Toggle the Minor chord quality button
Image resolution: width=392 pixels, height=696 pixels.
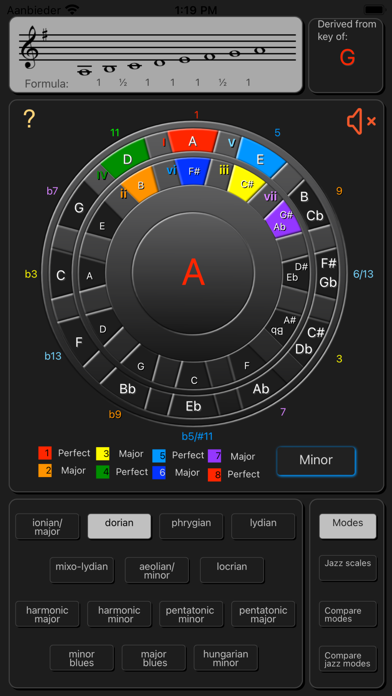(316, 460)
